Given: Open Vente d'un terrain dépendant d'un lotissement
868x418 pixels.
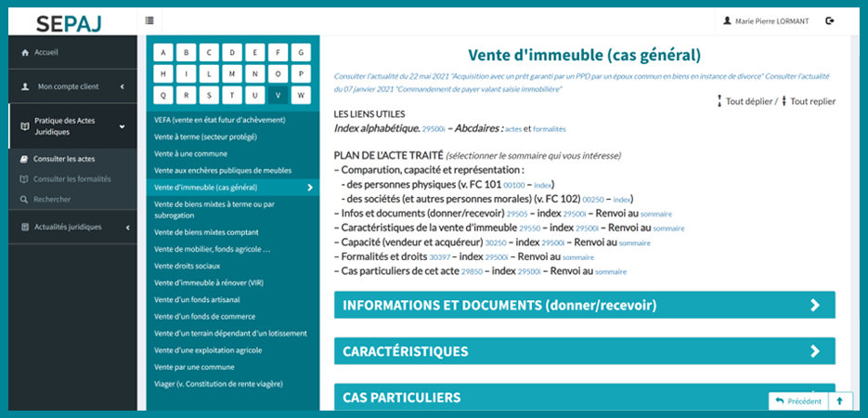Looking at the screenshot, I should pos(230,333).
